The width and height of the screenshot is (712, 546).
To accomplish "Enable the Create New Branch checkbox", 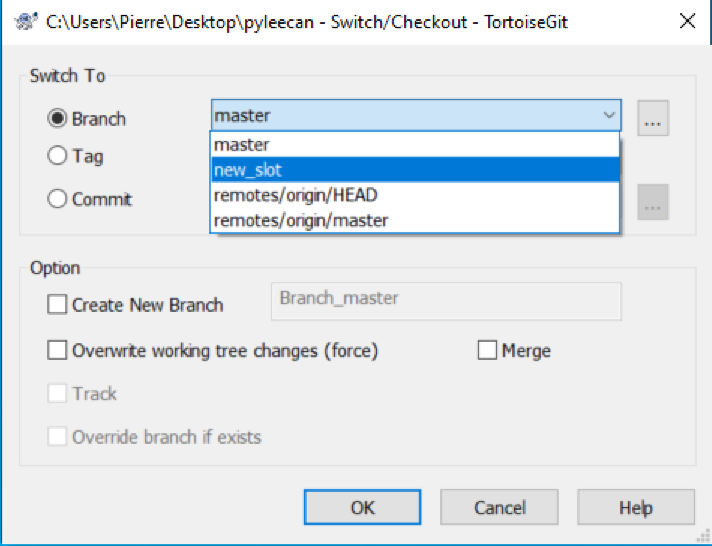I will click(x=57, y=304).
